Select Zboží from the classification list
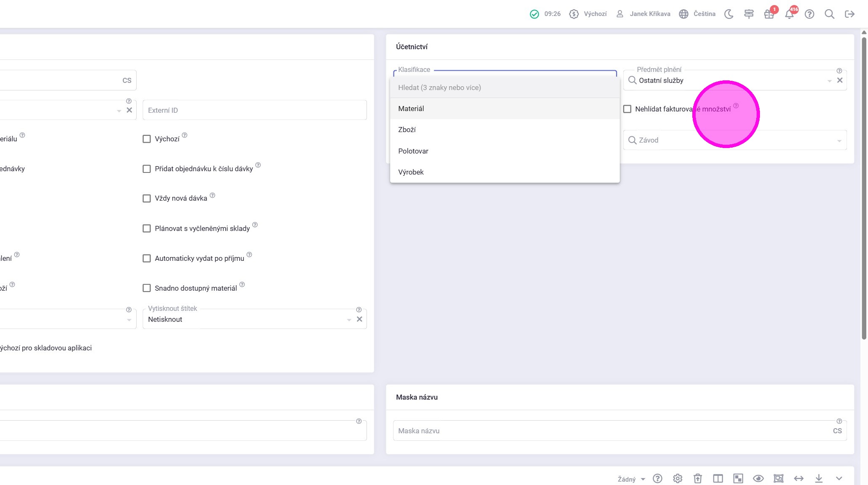The width and height of the screenshot is (868, 485). [x=407, y=130]
